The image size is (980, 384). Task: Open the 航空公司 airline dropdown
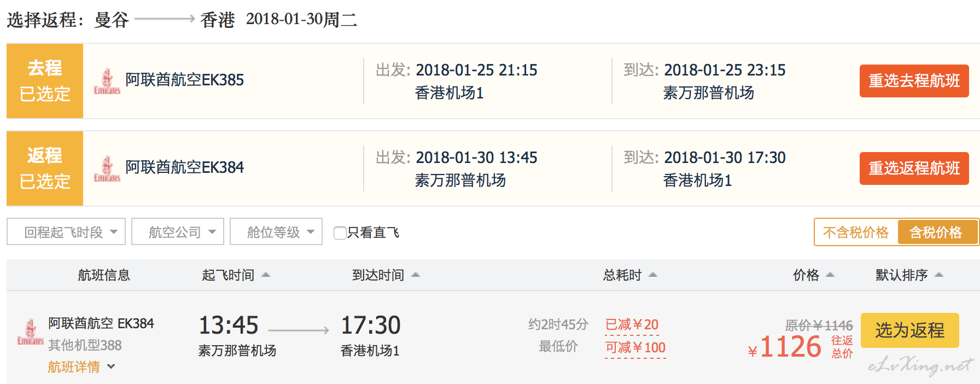178,232
